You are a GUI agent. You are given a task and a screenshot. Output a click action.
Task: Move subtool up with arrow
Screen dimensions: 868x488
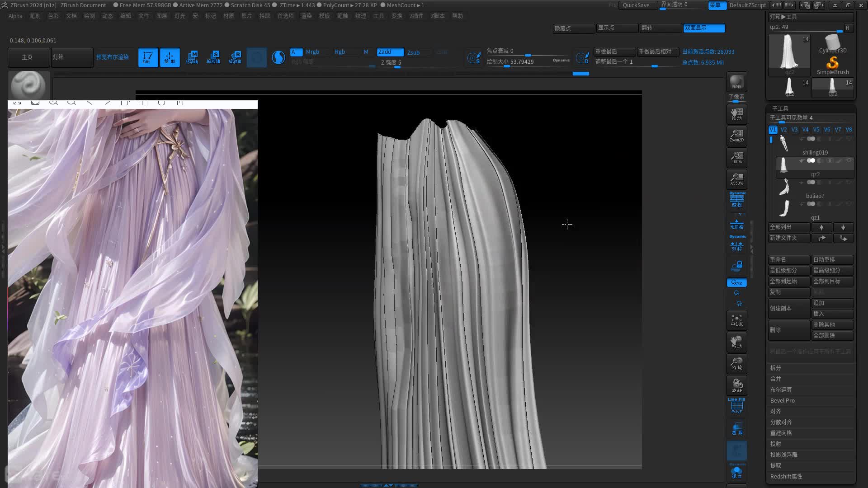(821, 227)
